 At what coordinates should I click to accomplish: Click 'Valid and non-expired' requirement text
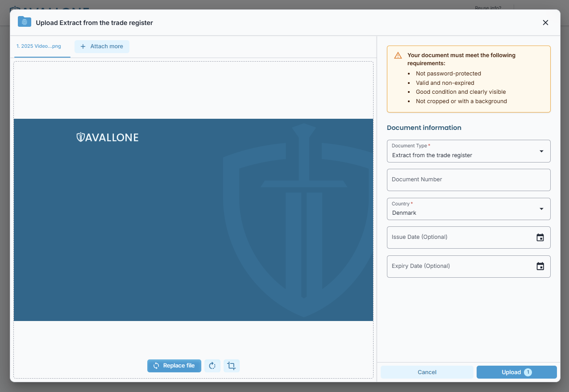coord(445,83)
